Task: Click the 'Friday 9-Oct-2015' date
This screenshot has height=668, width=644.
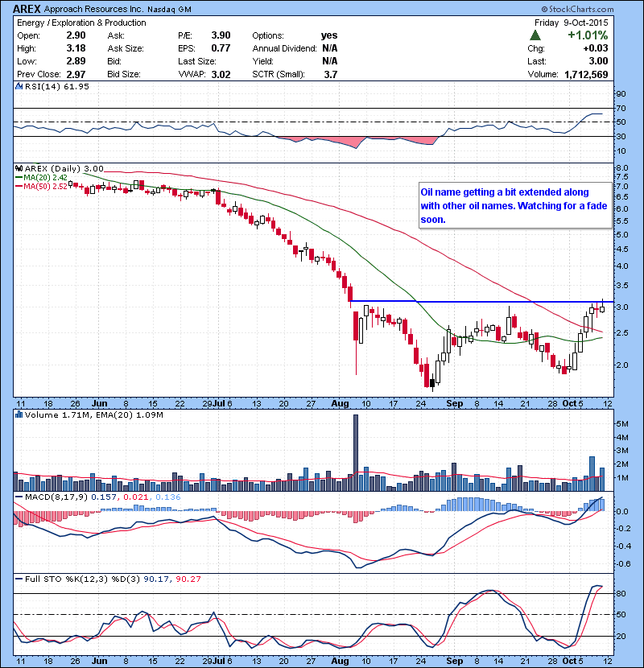Action: pos(571,23)
